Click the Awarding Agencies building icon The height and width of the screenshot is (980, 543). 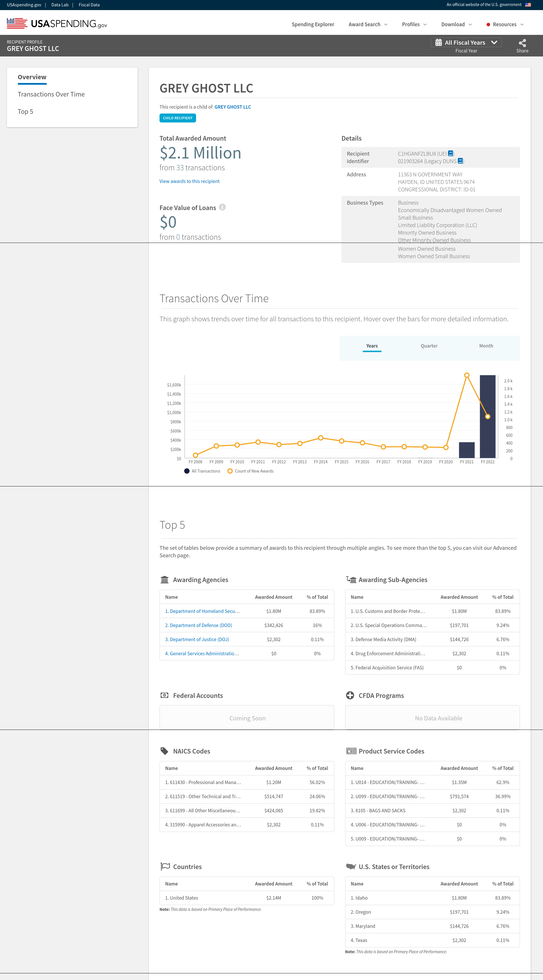[x=164, y=579]
